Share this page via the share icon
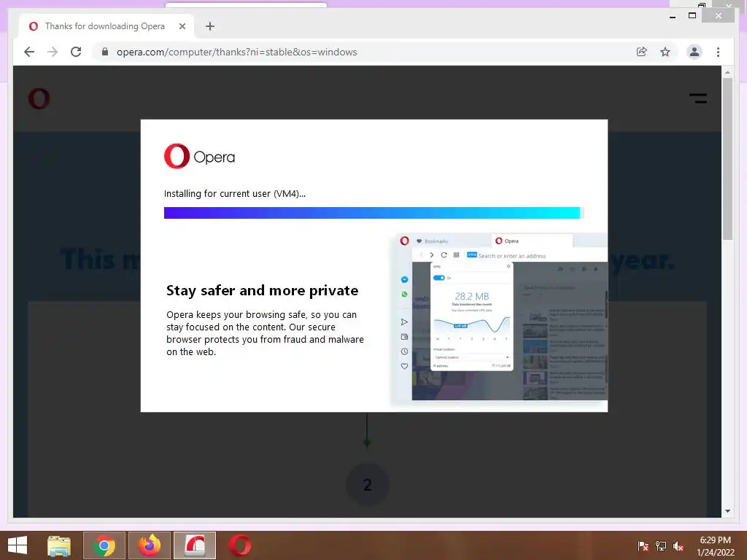Screen dimensions: 747x560 [642, 52]
